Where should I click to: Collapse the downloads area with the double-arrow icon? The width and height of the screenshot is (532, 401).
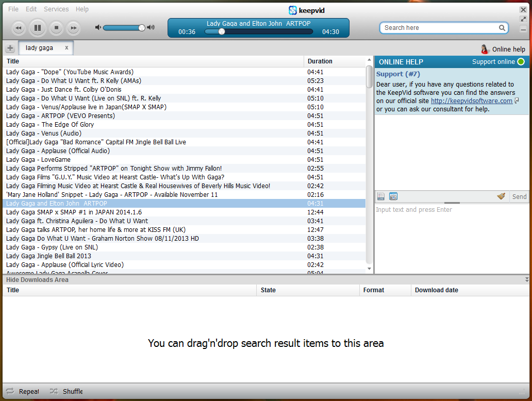point(526,279)
